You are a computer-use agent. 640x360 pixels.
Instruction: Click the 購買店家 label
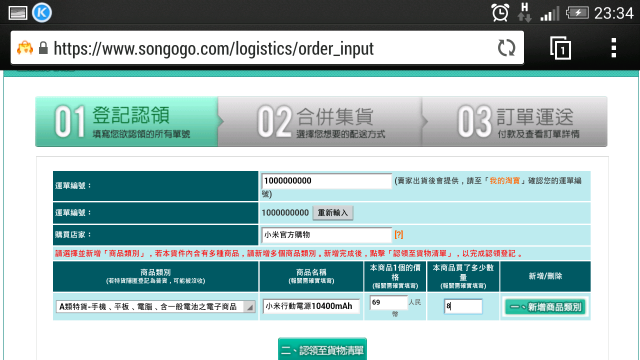(73, 235)
